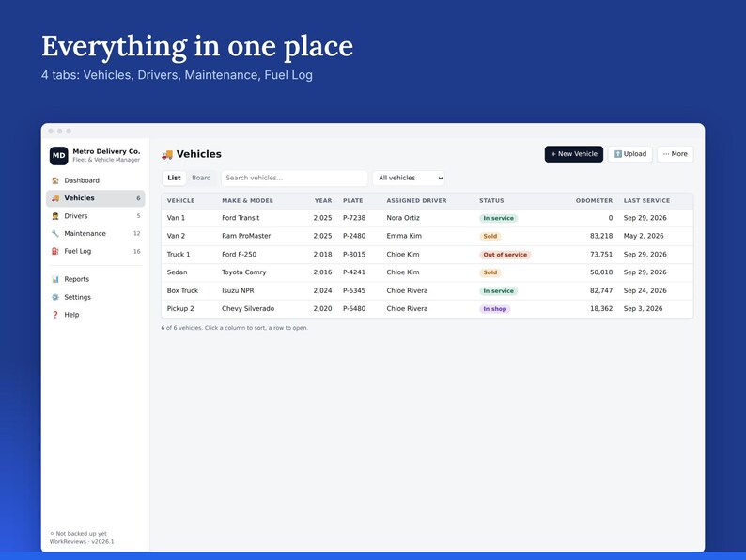Click the Settings gear icon

point(55,297)
